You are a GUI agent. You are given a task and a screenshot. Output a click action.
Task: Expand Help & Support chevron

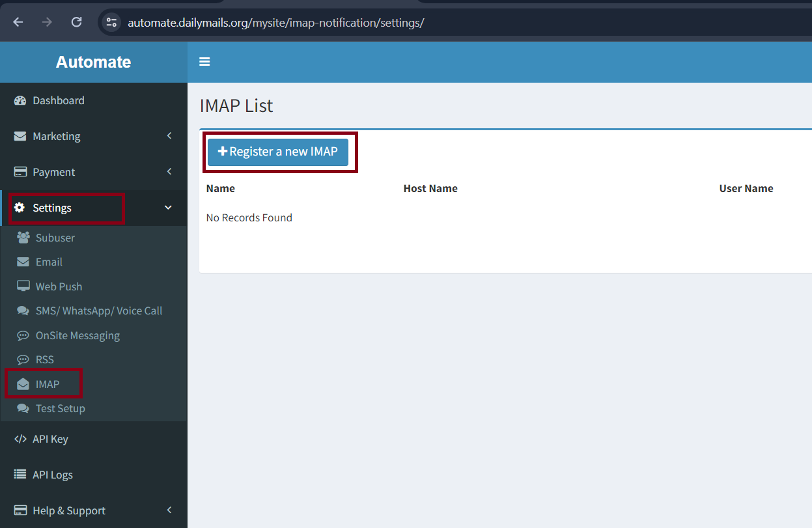pyautogui.click(x=169, y=510)
